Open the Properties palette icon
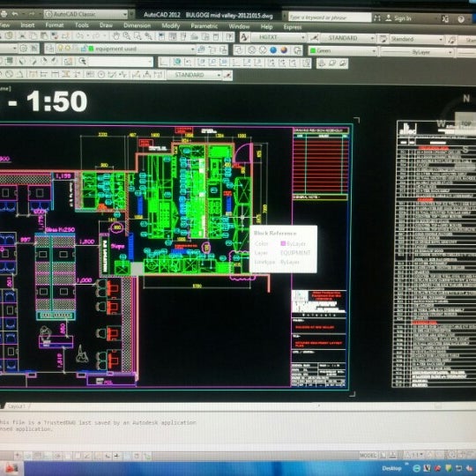This screenshot has height=476, width=476. [x=162, y=36]
